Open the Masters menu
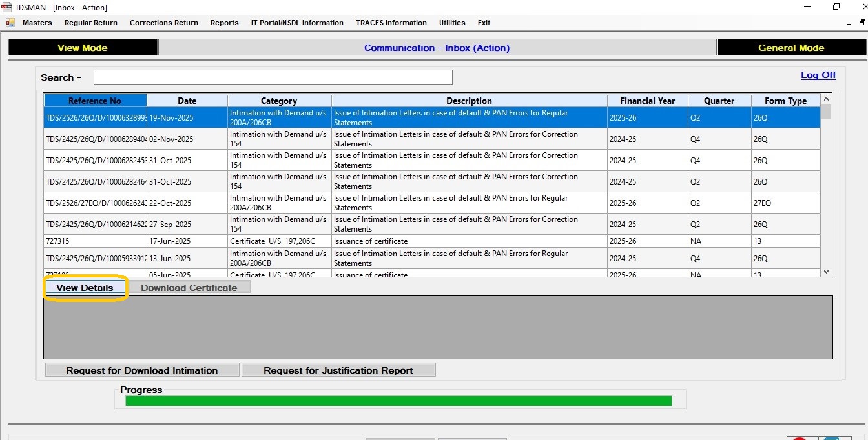The width and height of the screenshot is (868, 440). (x=37, y=23)
